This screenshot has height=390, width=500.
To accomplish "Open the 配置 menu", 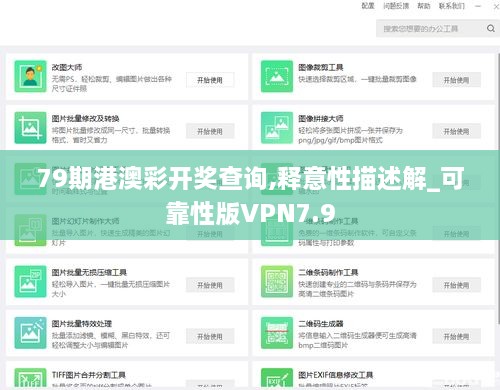I will [368, 6].
